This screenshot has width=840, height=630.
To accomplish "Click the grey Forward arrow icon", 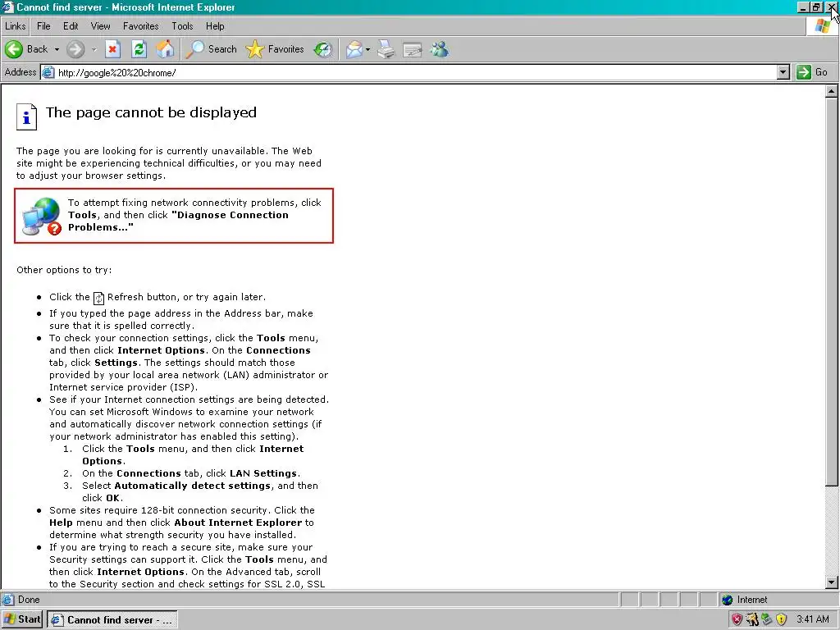I will pyautogui.click(x=75, y=49).
